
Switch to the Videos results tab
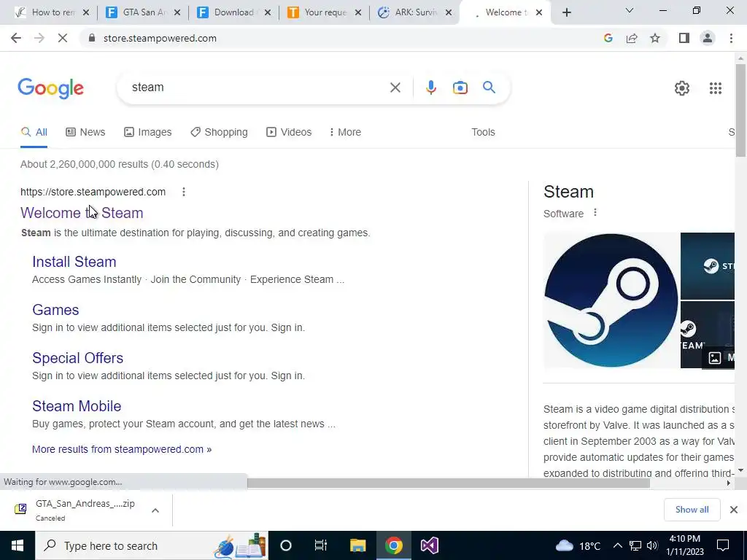point(289,133)
